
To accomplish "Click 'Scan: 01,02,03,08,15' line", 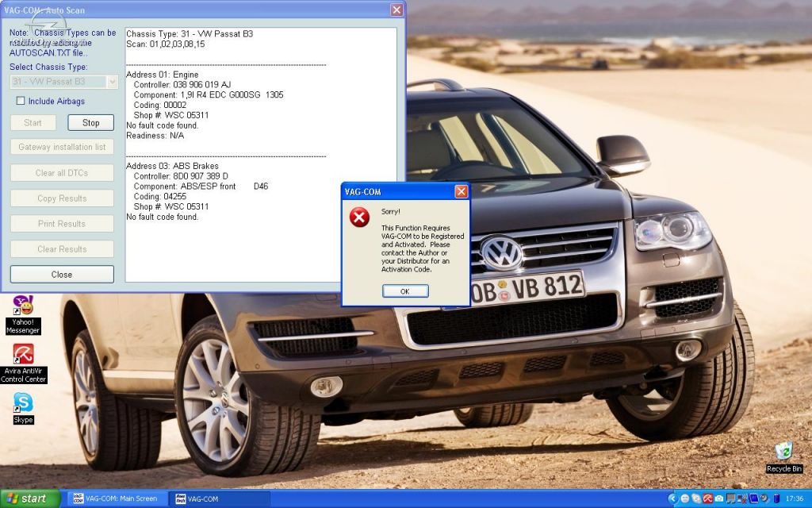I will 166,44.
